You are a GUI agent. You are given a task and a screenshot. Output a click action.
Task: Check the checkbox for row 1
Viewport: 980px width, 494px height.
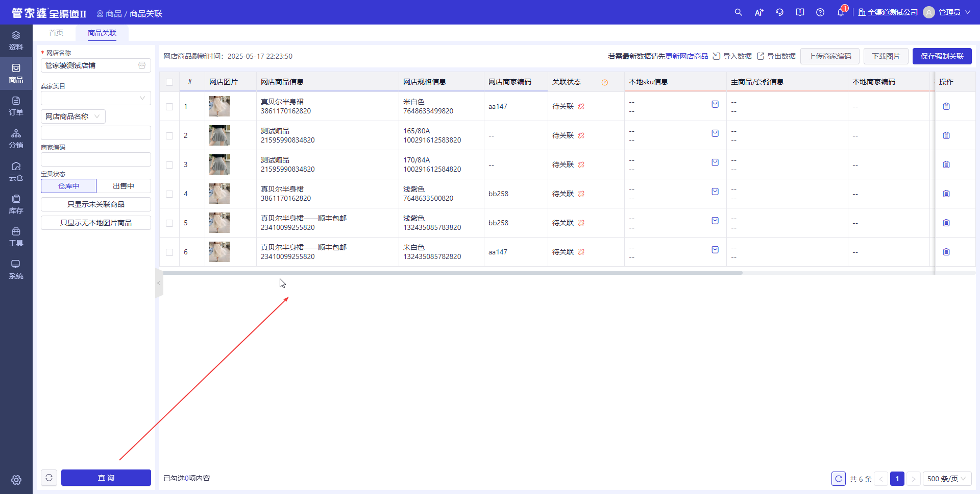click(x=169, y=107)
